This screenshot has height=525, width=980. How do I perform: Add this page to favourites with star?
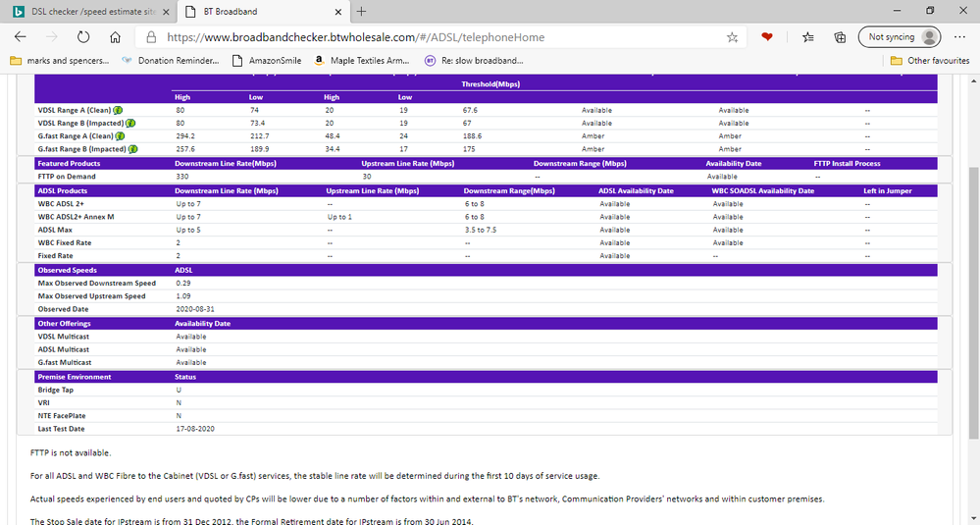[732, 37]
